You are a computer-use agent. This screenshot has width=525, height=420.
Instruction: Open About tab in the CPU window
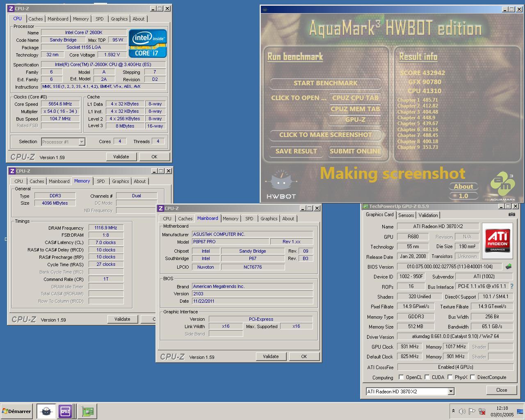139,19
